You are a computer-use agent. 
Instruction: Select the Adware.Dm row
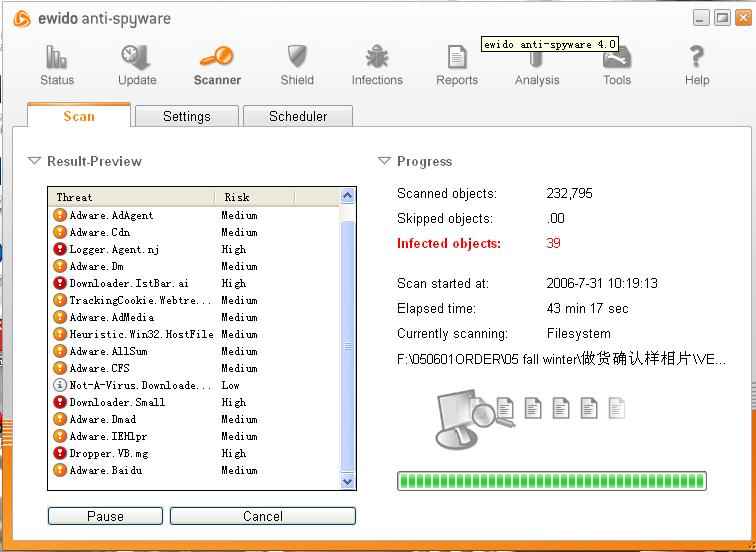coord(194,266)
